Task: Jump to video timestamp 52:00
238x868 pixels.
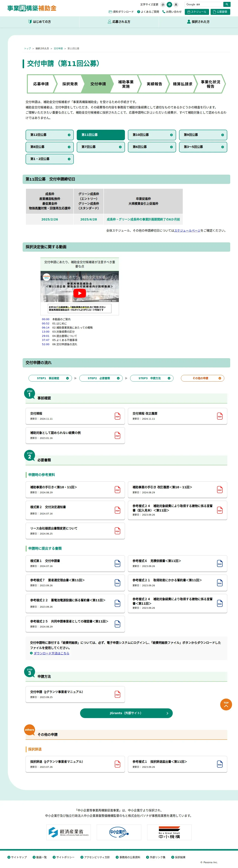Action: tap(45, 344)
